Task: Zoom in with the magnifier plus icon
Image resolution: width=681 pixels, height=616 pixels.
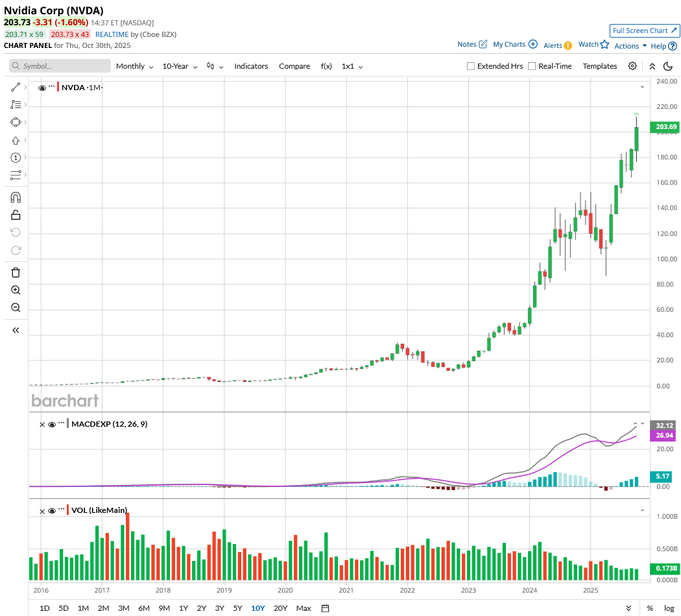Action: pyautogui.click(x=16, y=290)
